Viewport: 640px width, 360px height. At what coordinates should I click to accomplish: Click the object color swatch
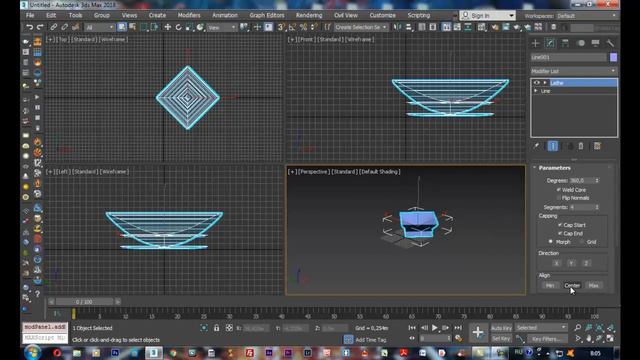(613, 57)
